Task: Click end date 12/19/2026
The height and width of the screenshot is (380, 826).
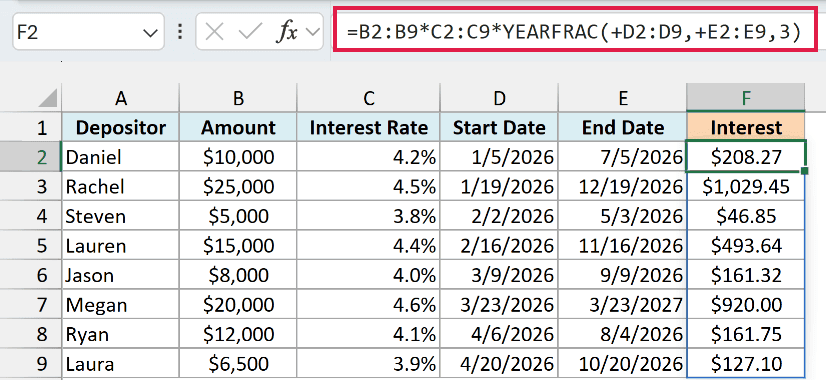Action: pyautogui.click(x=623, y=186)
